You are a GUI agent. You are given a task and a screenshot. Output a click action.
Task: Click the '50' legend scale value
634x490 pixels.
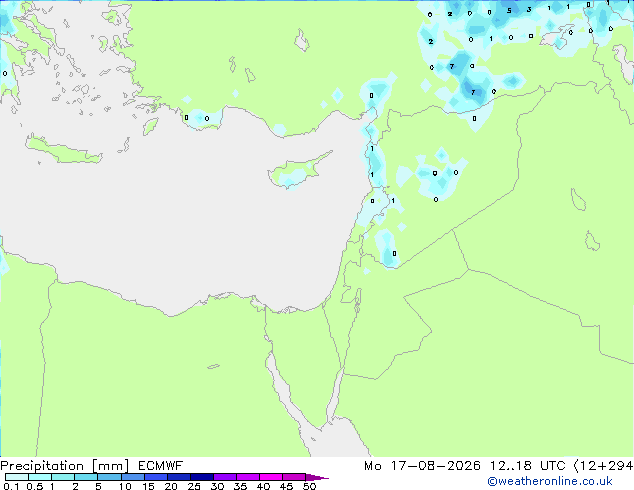(309, 486)
